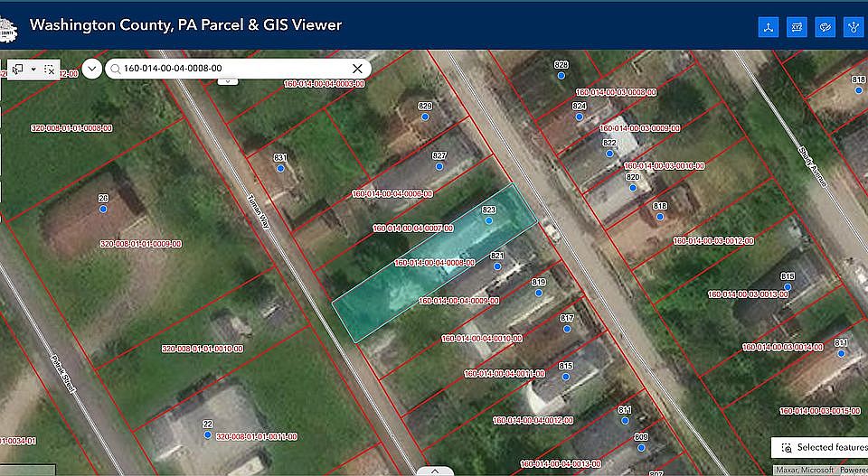Screen dimensions: 868x476
Task: Open the XYZ coordinate conversion tool
Action: pos(797,27)
